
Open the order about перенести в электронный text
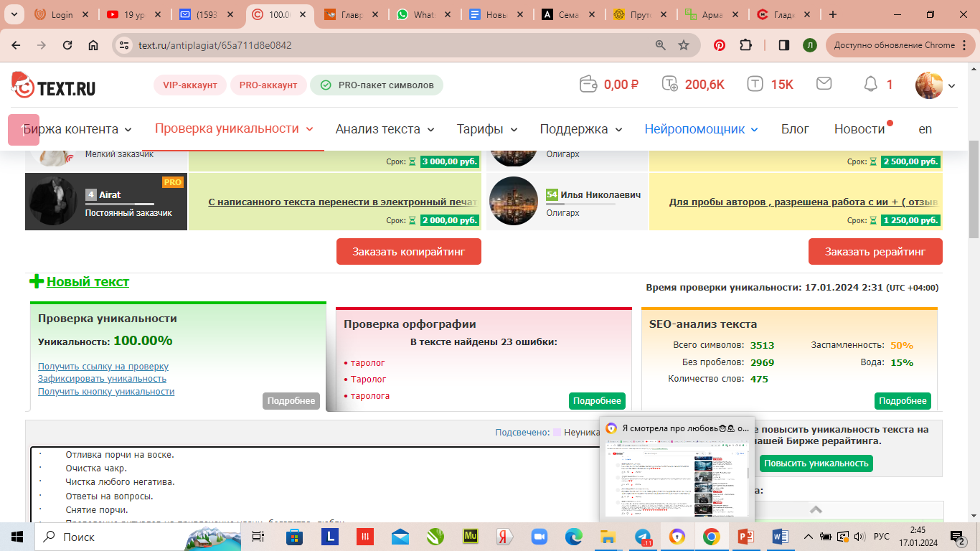click(343, 202)
